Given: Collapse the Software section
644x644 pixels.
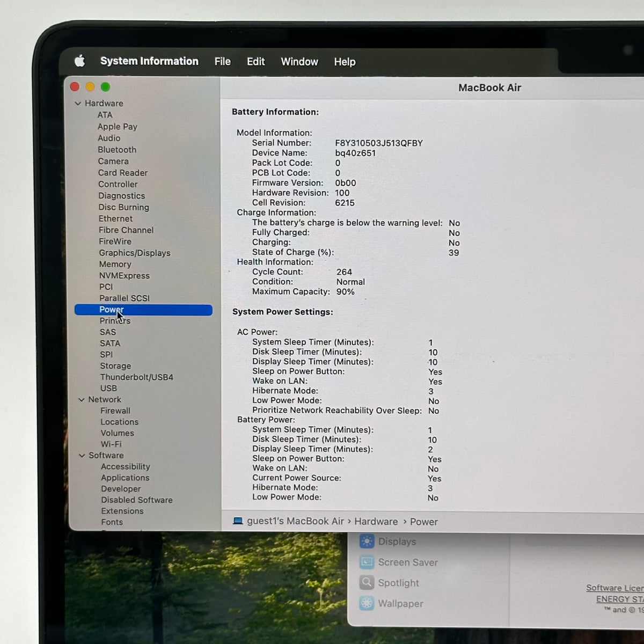Looking at the screenshot, I should coord(82,455).
